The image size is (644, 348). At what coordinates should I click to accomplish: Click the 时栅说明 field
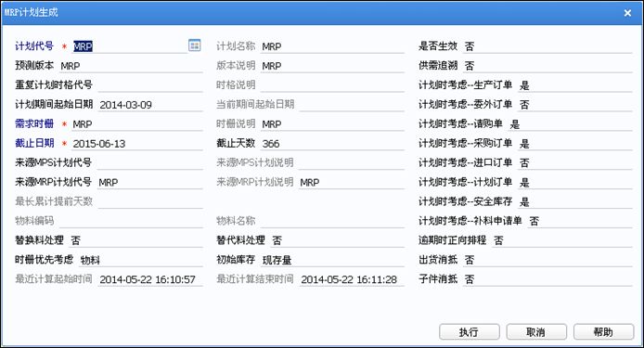(x=333, y=124)
